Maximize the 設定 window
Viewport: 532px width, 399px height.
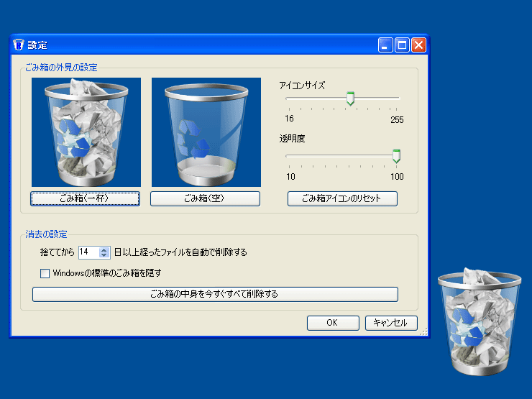pyautogui.click(x=402, y=45)
